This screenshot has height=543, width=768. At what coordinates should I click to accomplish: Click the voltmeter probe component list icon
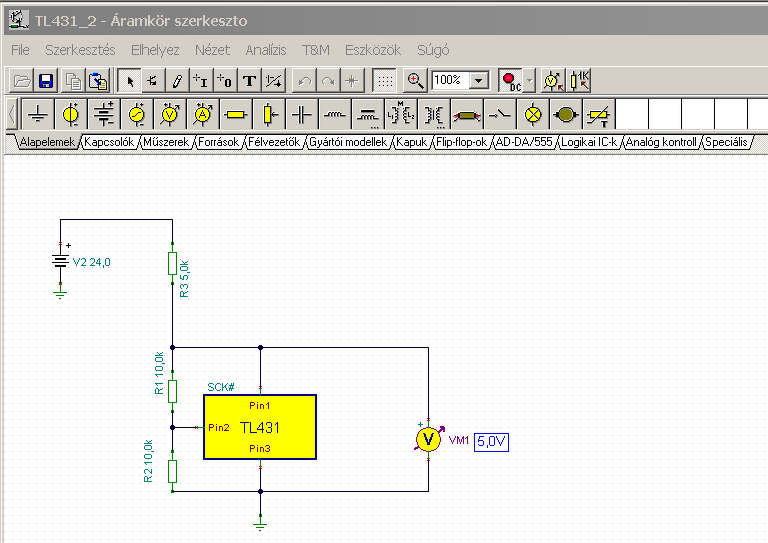(553, 81)
